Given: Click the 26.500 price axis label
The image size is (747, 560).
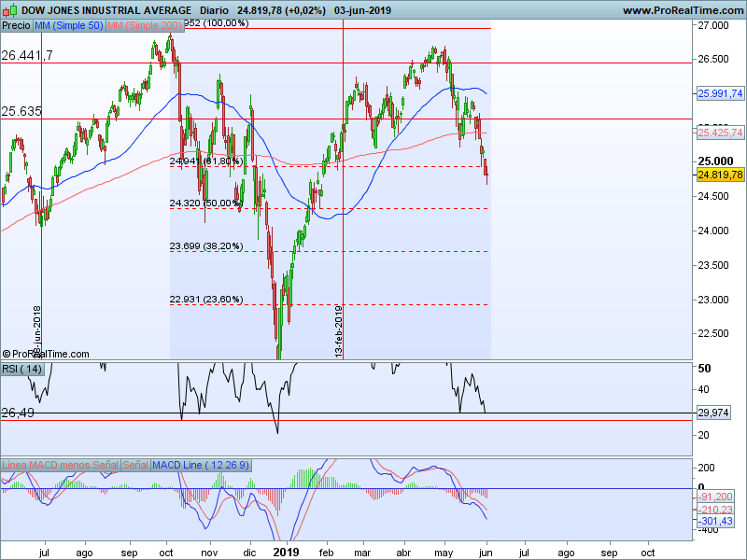Looking at the screenshot, I should [713, 59].
